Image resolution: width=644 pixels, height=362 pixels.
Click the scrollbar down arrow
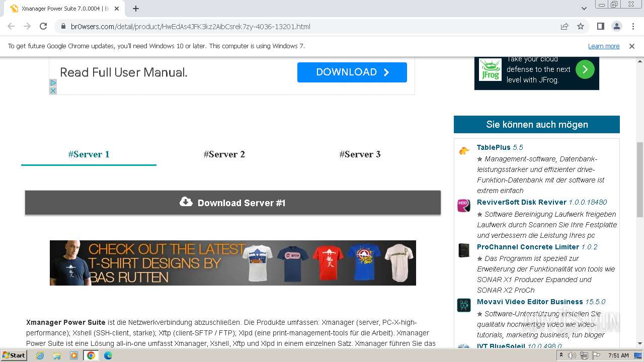point(640,344)
